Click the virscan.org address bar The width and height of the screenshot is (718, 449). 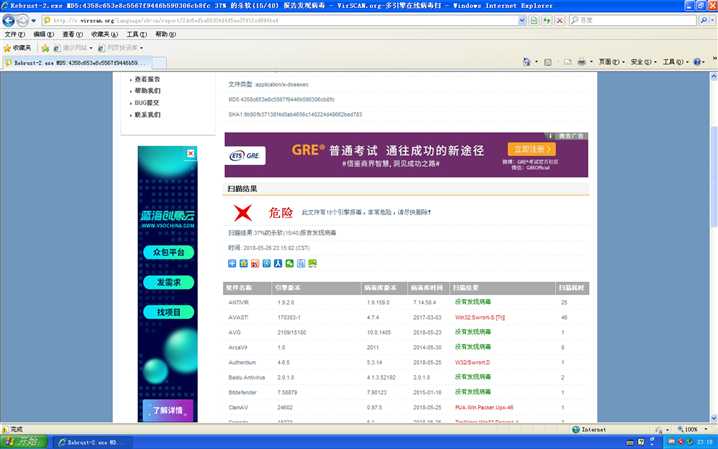tap(279, 21)
